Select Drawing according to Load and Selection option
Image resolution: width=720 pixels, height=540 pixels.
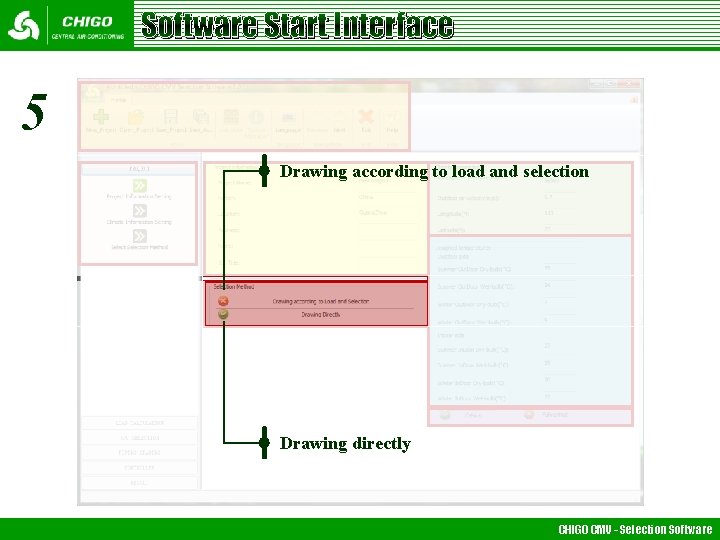321,301
